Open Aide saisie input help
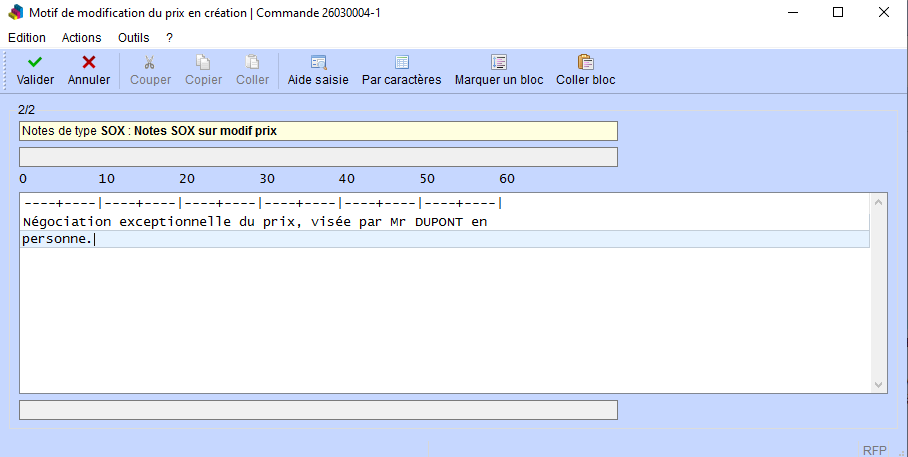This screenshot has height=457, width=908. 318,62
